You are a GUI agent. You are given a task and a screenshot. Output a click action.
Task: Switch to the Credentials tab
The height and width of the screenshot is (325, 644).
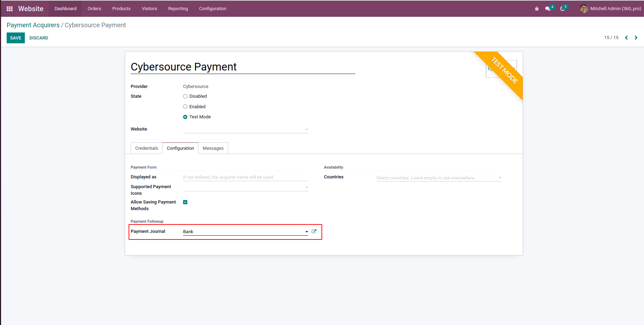point(146,148)
